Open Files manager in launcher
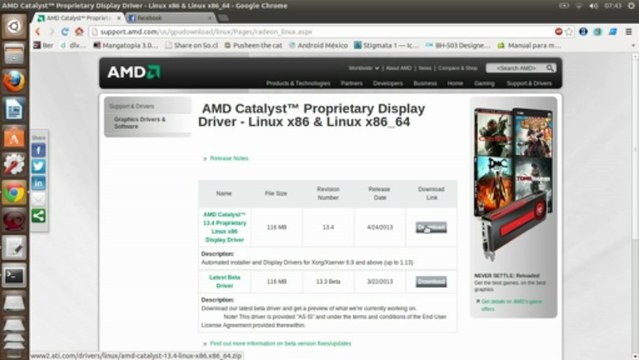Viewport: 639px width, 360px height. (14, 54)
